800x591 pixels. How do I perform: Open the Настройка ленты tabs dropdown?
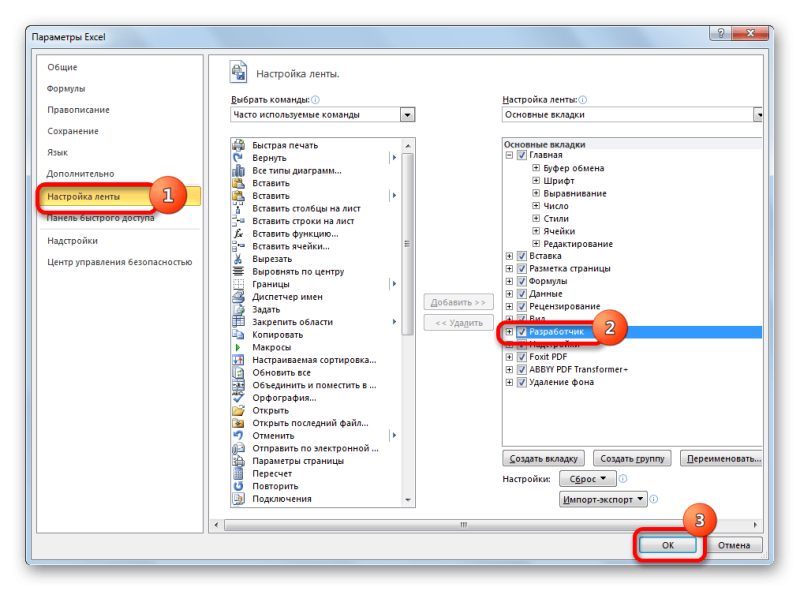(x=759, y=115)
